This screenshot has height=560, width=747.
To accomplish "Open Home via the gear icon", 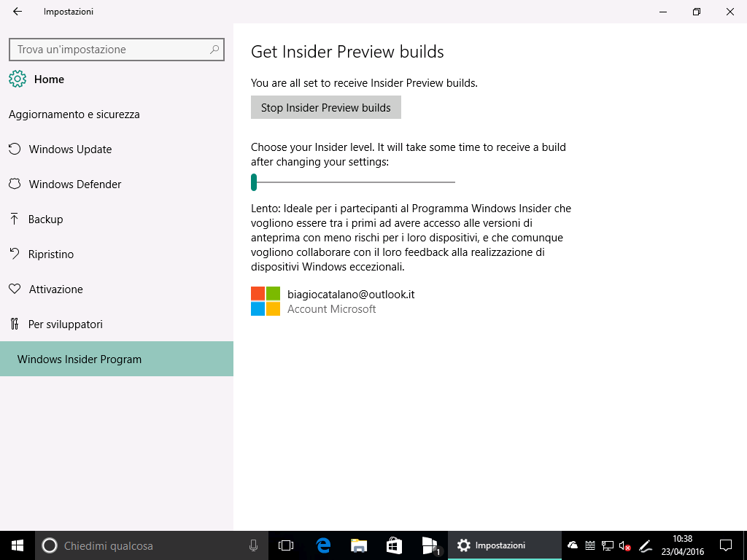I will [x=18, y=79].
